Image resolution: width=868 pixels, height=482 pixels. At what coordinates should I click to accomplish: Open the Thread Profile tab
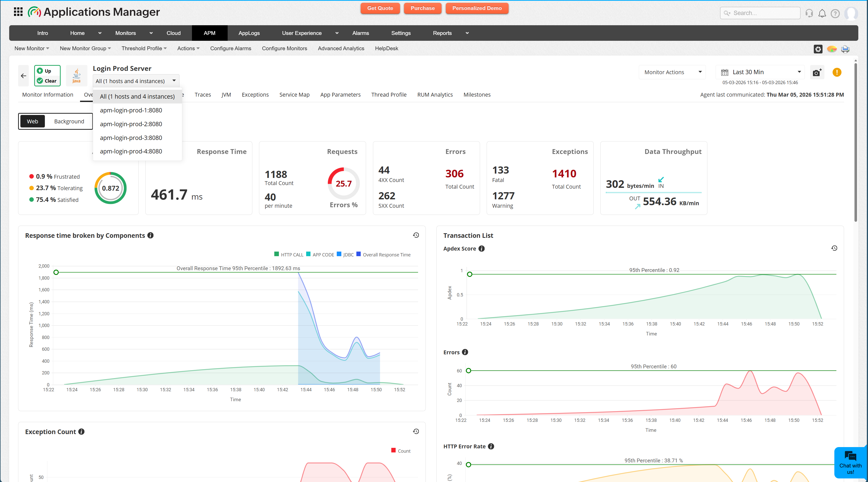[x=389, y=95]
